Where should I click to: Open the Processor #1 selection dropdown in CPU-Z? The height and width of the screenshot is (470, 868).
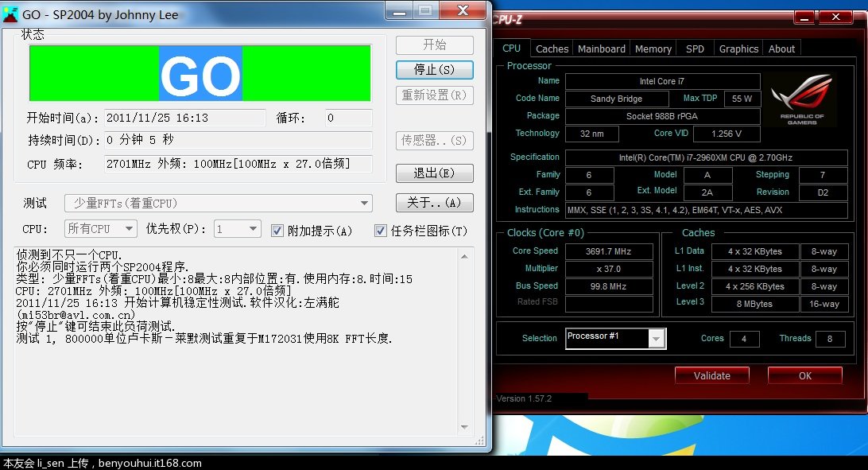coord(656,338)
